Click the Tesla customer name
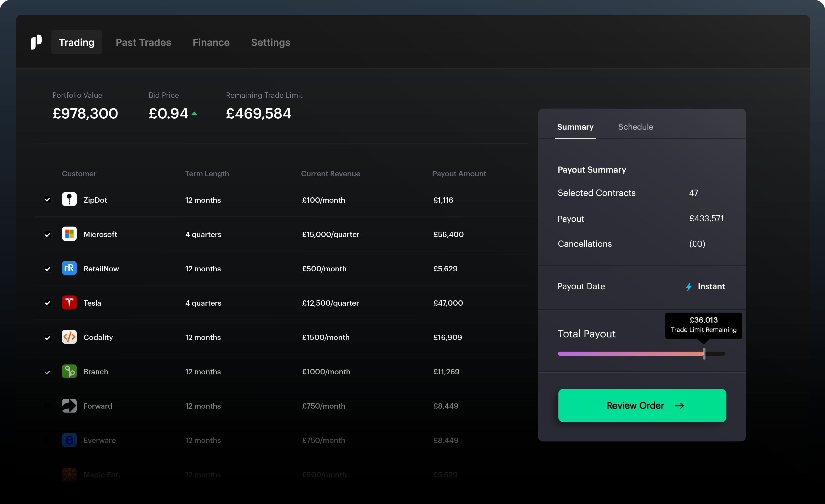 [92, 303]
